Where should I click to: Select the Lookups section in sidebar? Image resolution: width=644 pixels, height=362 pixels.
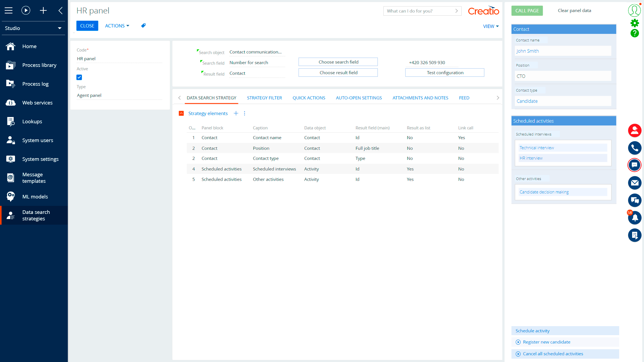pyautogui.click(x=32, y=121)
